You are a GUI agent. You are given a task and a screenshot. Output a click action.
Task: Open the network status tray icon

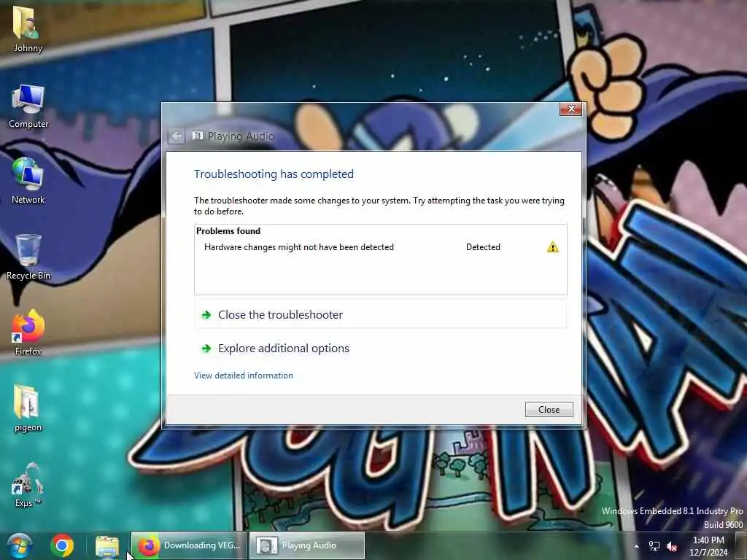coord(654,546)
